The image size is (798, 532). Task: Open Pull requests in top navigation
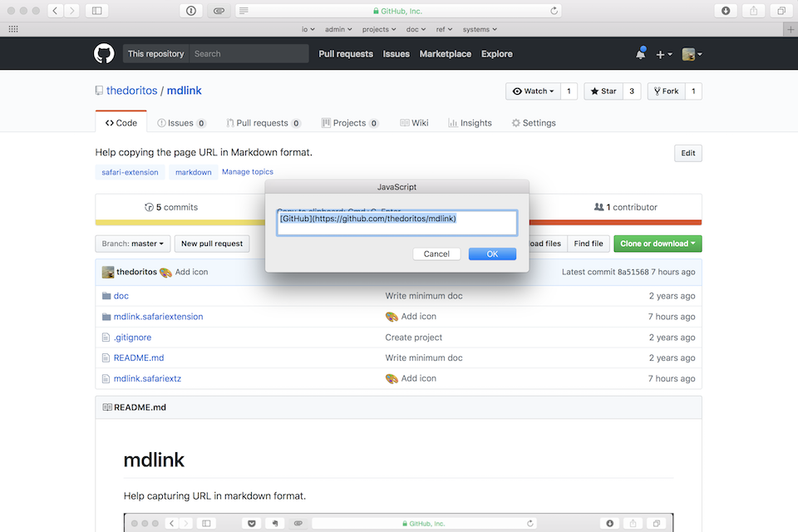point(346,54)
